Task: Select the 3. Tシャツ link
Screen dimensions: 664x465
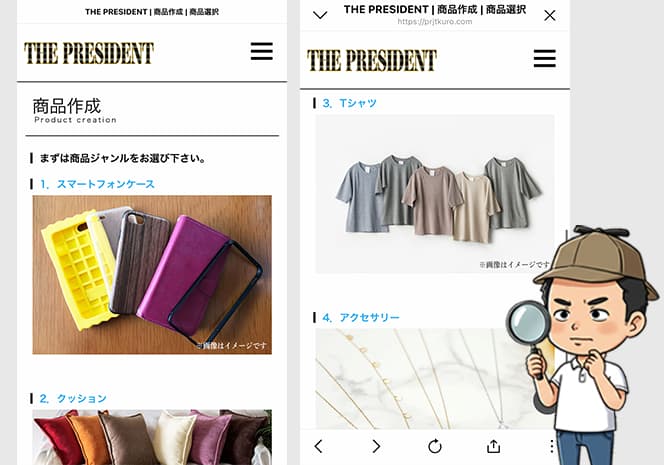Action: [349, 103]
